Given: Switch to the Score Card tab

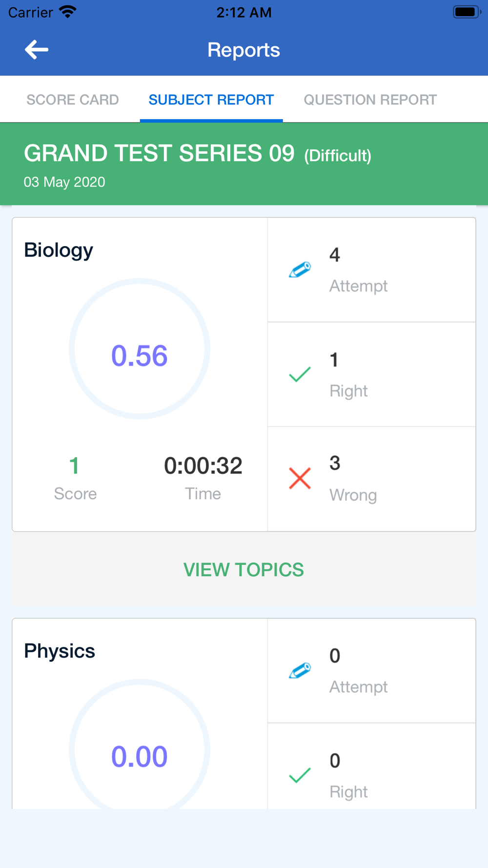Looking at the screenshot, I should pos(73,100).
